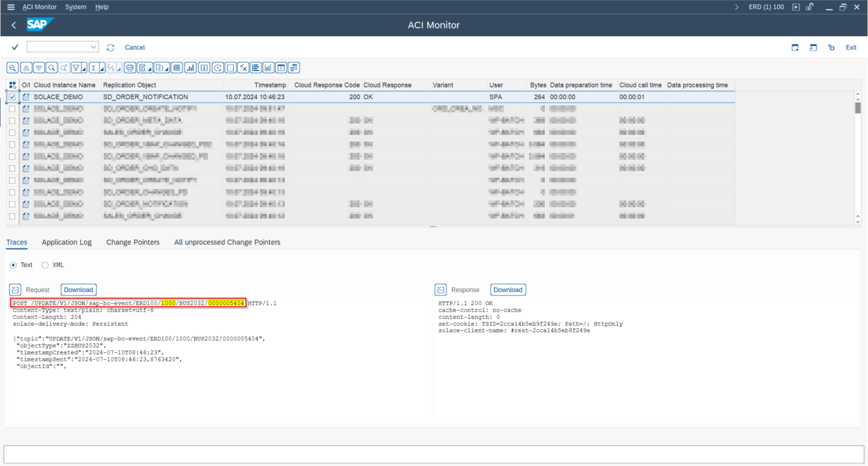868x466 pixels.
Task: Open the ACI Monitor menu
Action: pyautogui.click(x=39, y=7)
